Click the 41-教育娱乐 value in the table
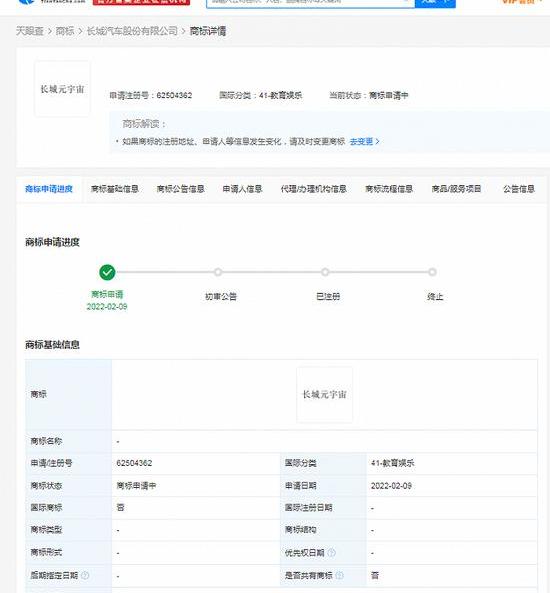The width and height of the screenshot is (550, 593). (393, 463)
